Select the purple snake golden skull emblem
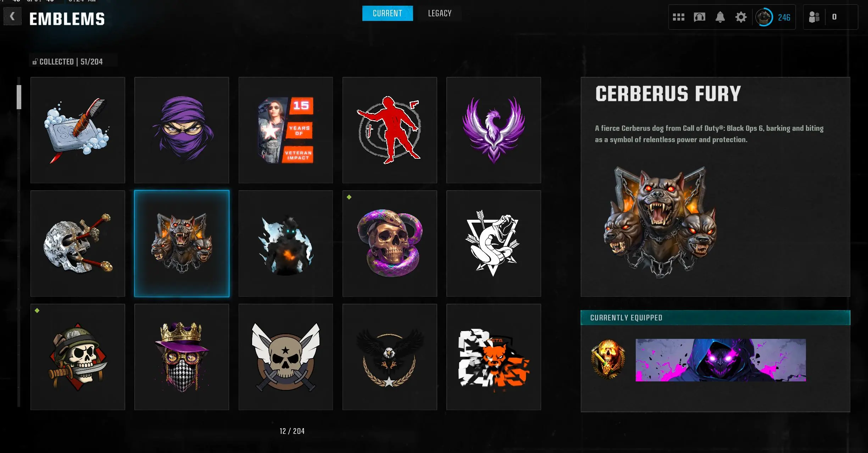This screenshot has height=453, width=868. [x=390, y=244]
